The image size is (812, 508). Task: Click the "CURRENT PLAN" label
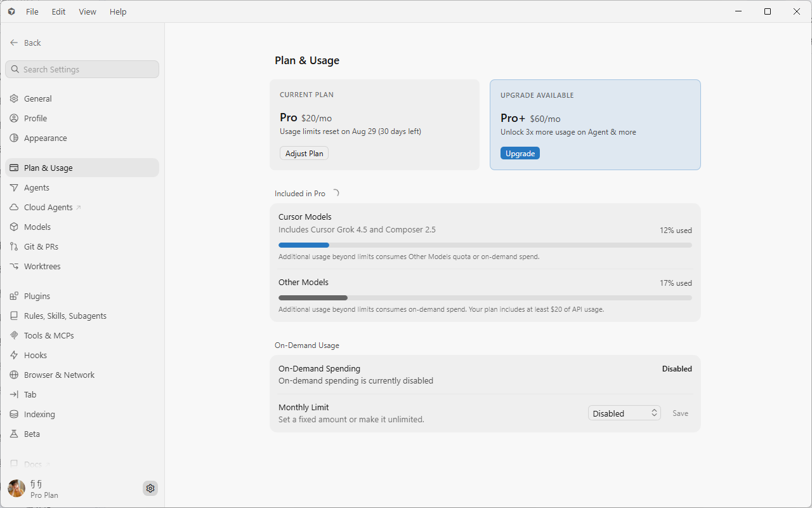point(306,95)
